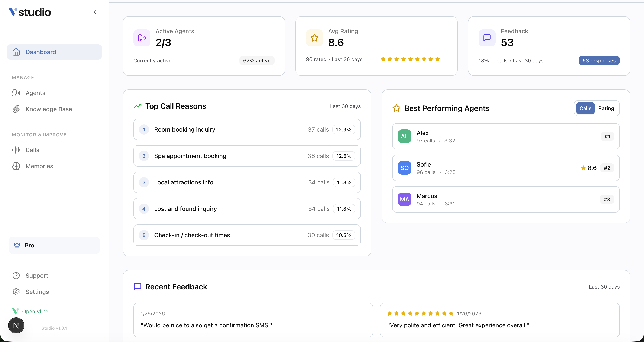Screen dimensions: 644x342
Task: Open Vline via the green link
Action: [35, 311]
